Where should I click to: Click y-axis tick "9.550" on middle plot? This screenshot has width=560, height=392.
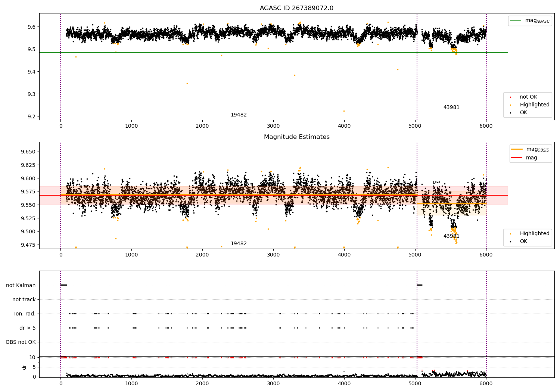pos(28,205)
